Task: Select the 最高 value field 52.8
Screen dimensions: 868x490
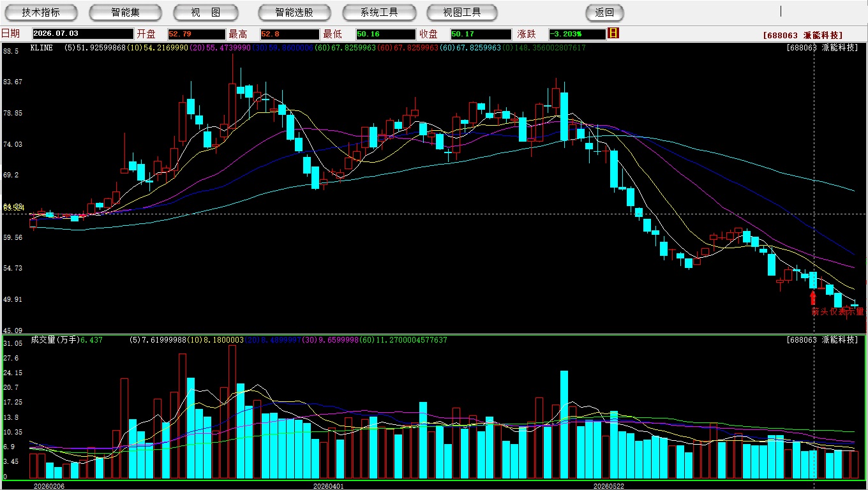Action: [289, 34]
